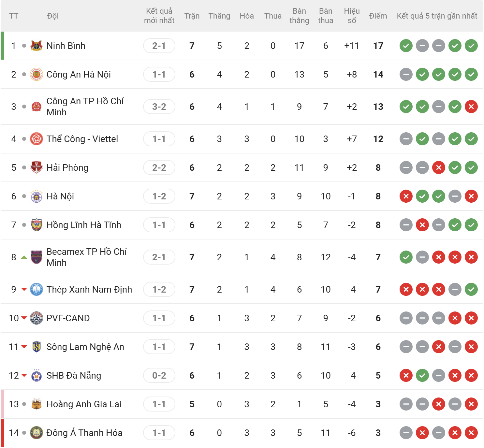Open SHB Đà Nẵng's 0-2 result
484x448 pixels.
(159, 375)
